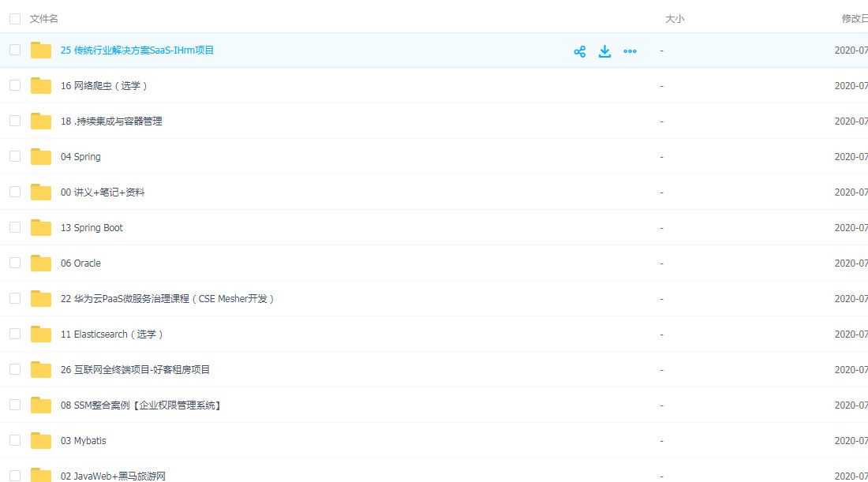Click folder icon of 11 Elasticsearch

point(41,334)
